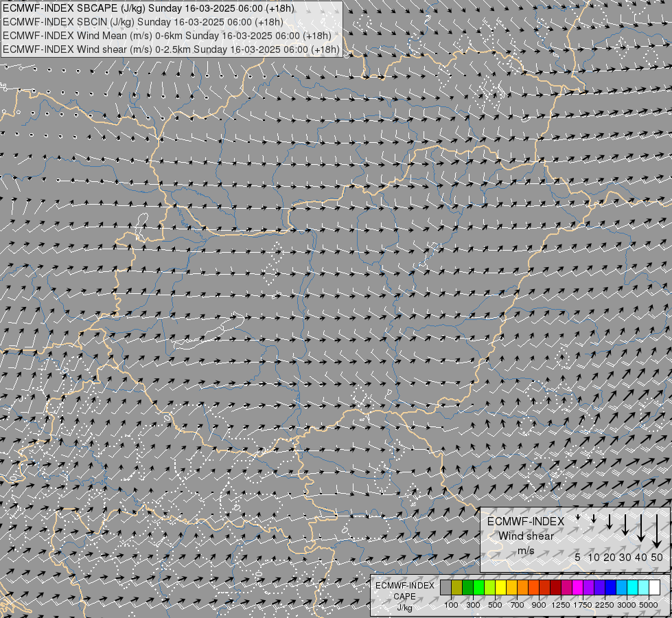Image resolution: width=672 pixels, height=618 pixels.
Task: Click the '50' label in wind shear legend
Action: (657, 557)
